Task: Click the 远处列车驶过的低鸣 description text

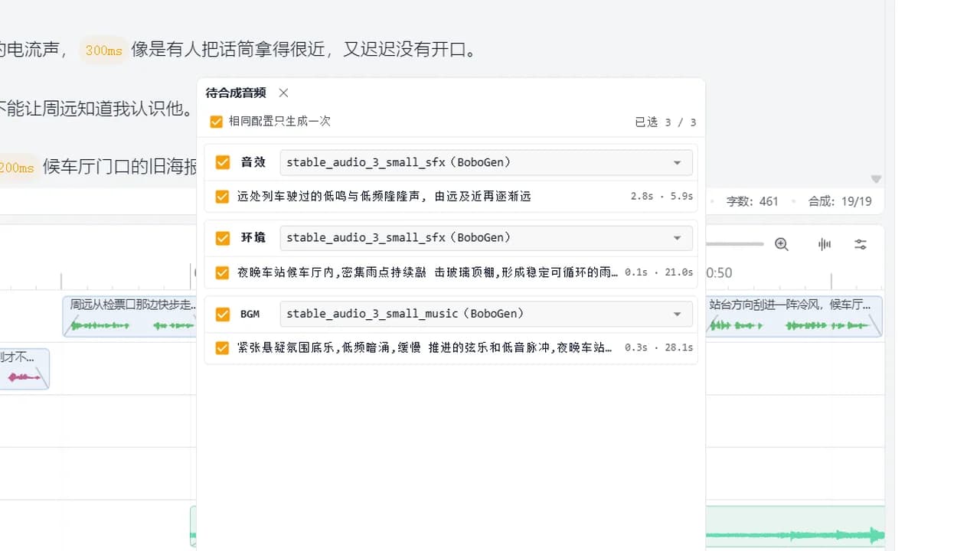Action: [x=384, y=197]
